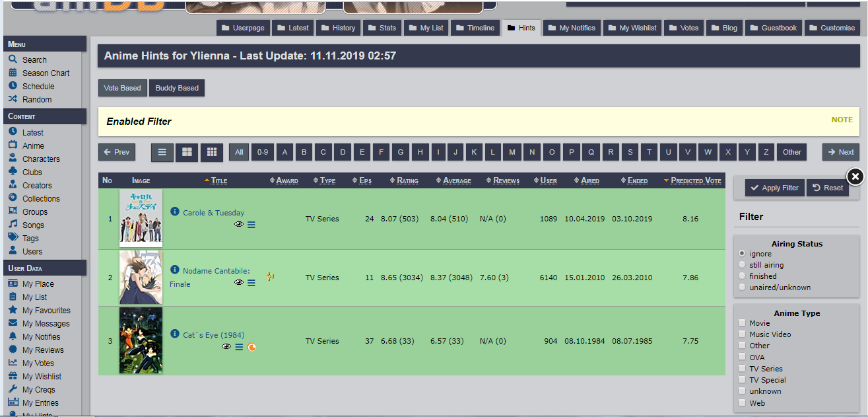Sort table by Rating column header
The width and height of the screenshot is (868, 417).
point(407,180)
